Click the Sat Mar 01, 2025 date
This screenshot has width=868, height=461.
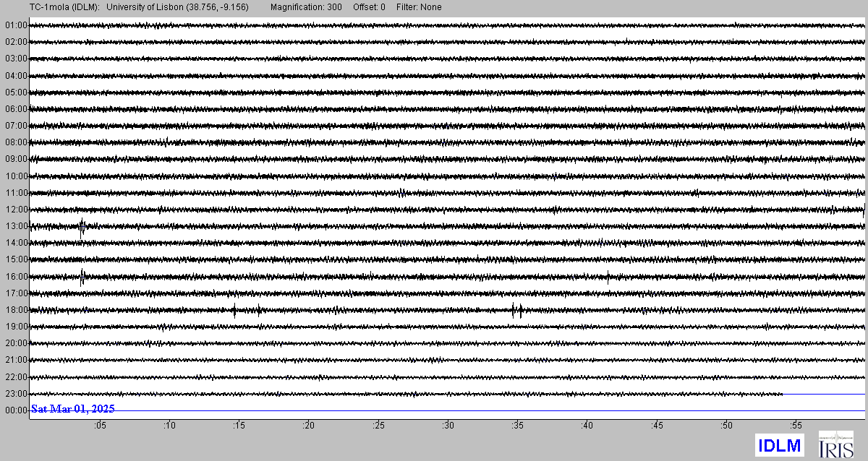73,409
